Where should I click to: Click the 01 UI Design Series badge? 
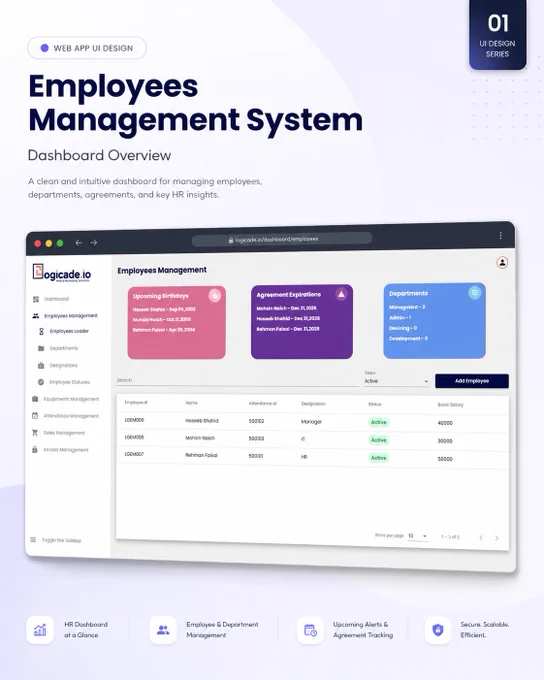click(498, 35)
